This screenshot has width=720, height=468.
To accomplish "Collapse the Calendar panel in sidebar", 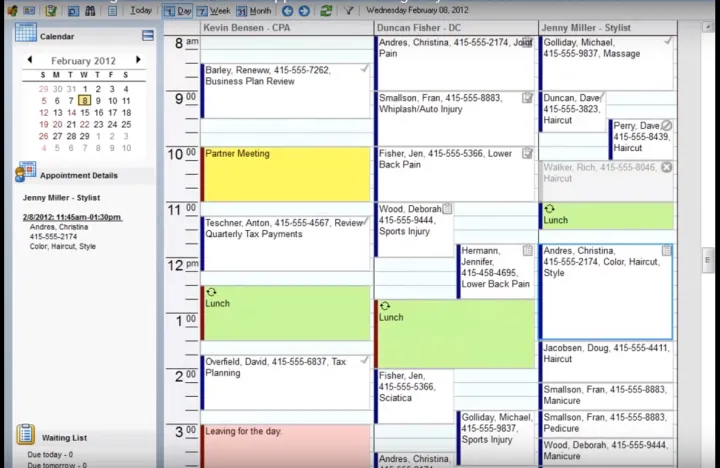I will [148, 36].
